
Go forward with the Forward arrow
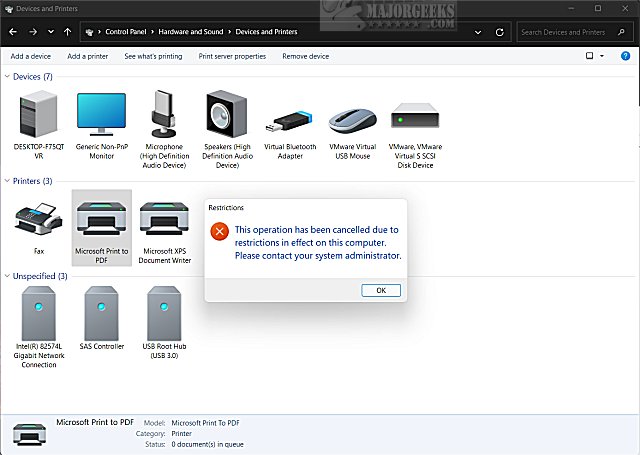[x=33, y=32]
